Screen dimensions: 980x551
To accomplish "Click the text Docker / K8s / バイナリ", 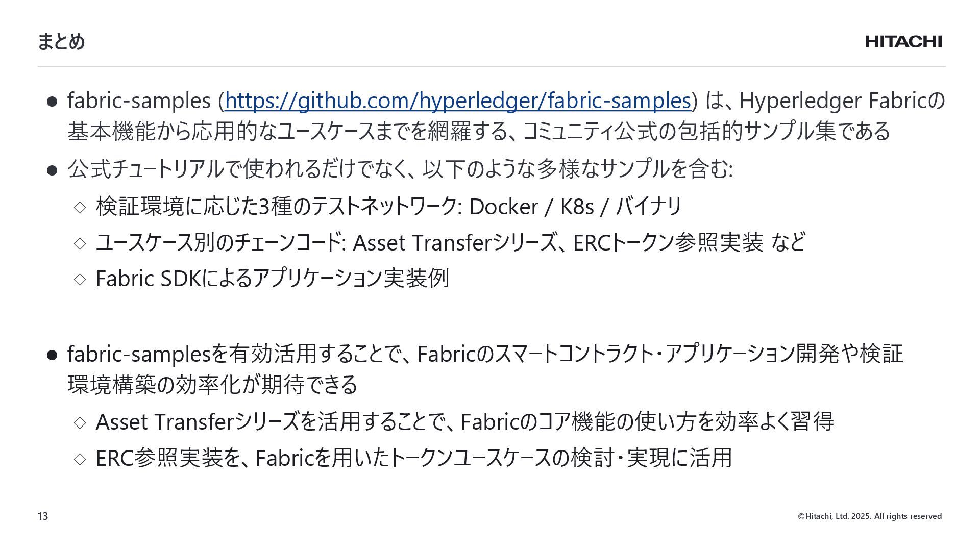I will tap(576, 207).
